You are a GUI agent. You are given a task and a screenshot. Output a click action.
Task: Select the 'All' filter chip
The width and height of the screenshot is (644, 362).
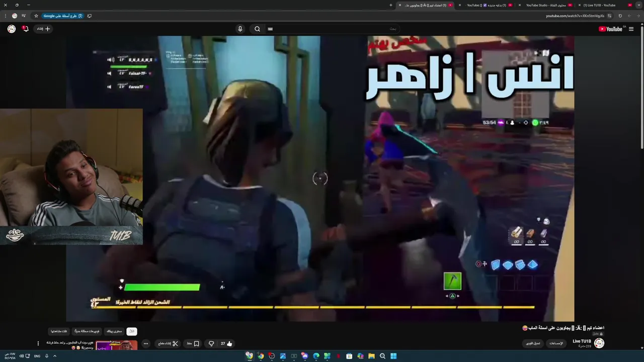click(x=131, y=331)
